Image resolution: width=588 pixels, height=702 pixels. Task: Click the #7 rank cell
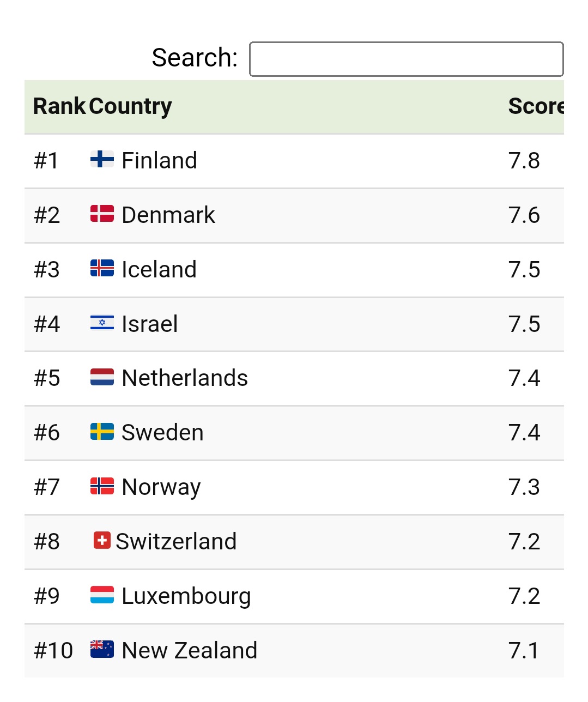tap(47, 487)
